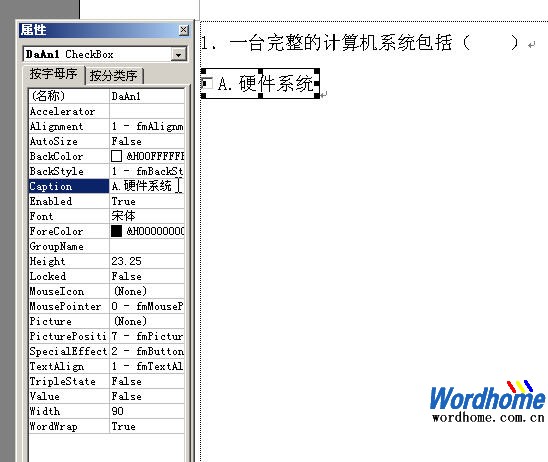
Task: Tick the A.硬件系统 checkbox in the document
Action: click(x=207, y=83)
